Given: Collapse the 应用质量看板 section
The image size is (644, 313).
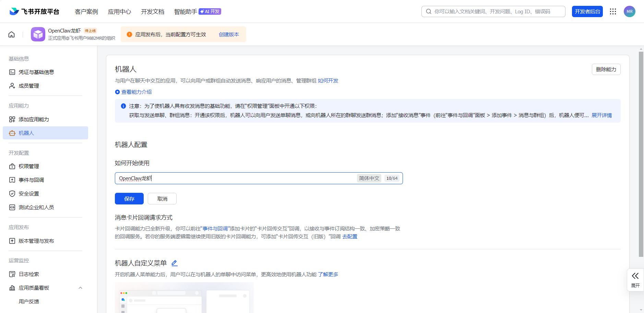Looking at the screenshot, I should click(x=81, y=288).
